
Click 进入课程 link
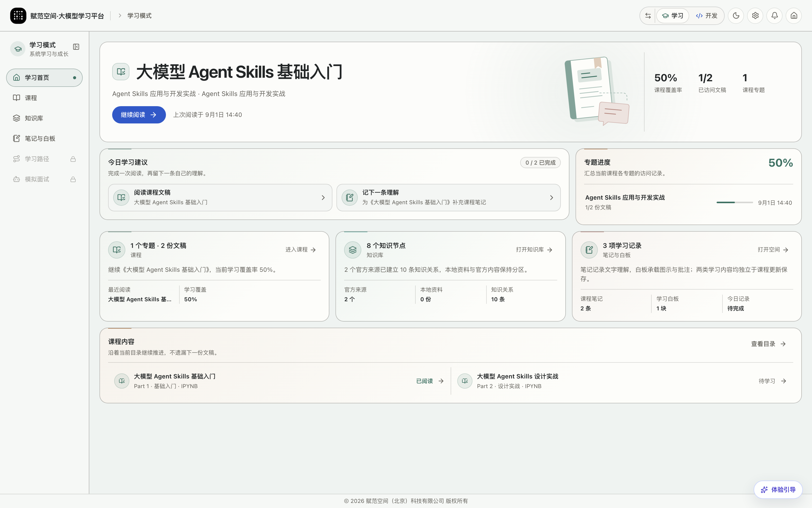pyautogui.click(x=301, y=250)
